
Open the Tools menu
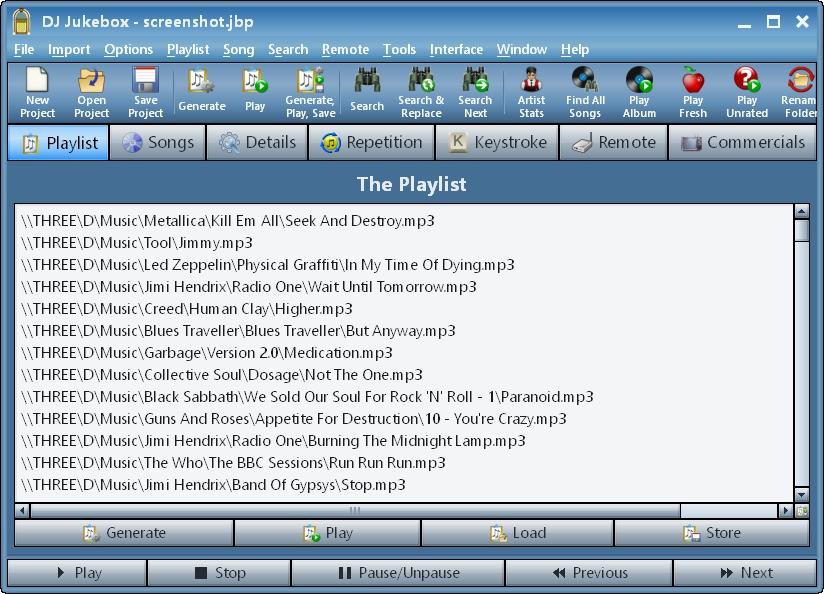click(x=399, y=49)
